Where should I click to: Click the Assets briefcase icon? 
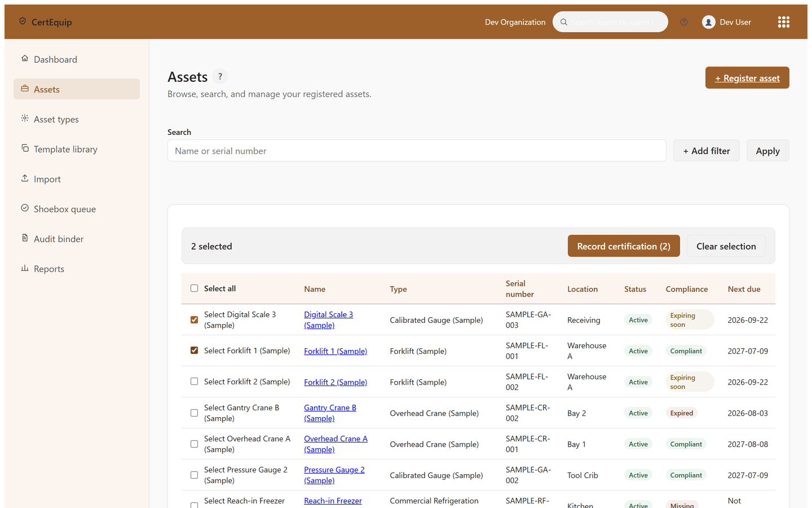(x=25, y=89)
